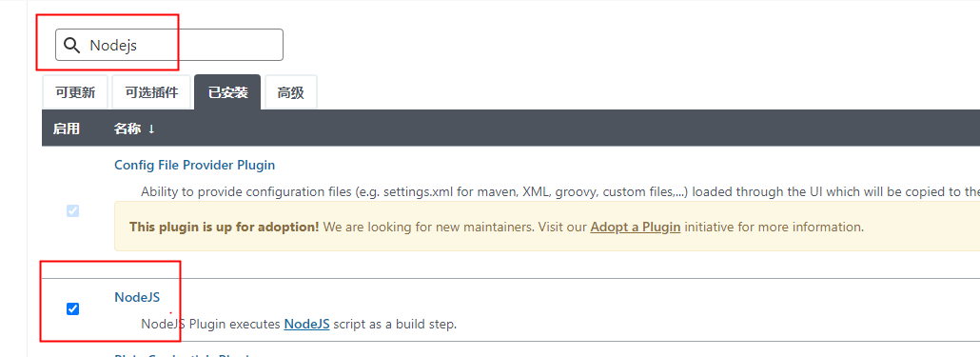Go to the 高级 tab
The height and width of the screenshot is (357, 980).
tap(290, 92)
